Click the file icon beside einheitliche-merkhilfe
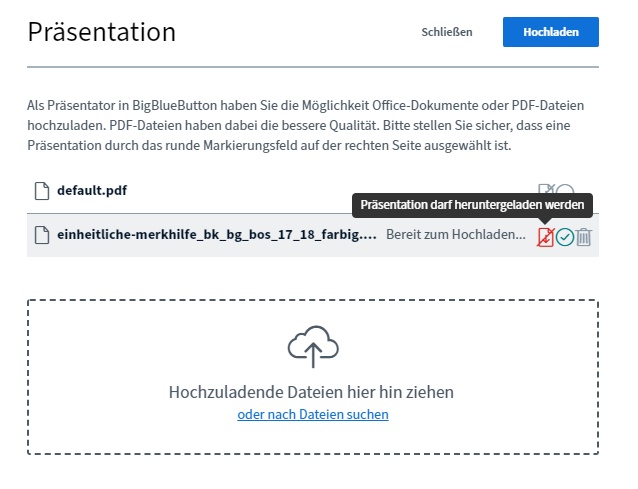This screenshot has height=489, width=638. (41, 235)
